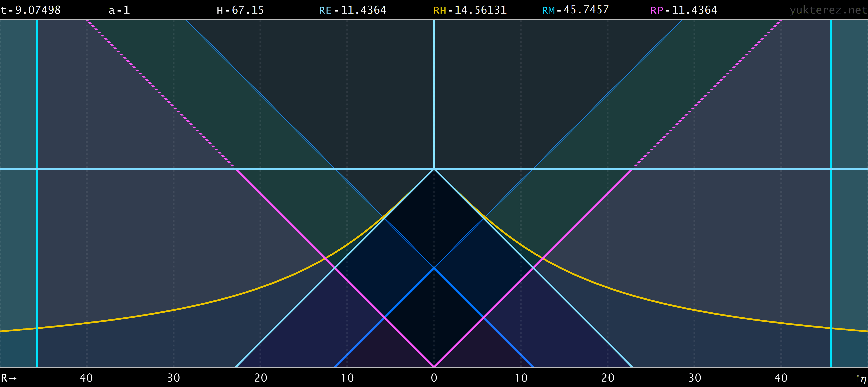
Task: Click the right 30 axis tick label
Action: (x=694, y=378)
